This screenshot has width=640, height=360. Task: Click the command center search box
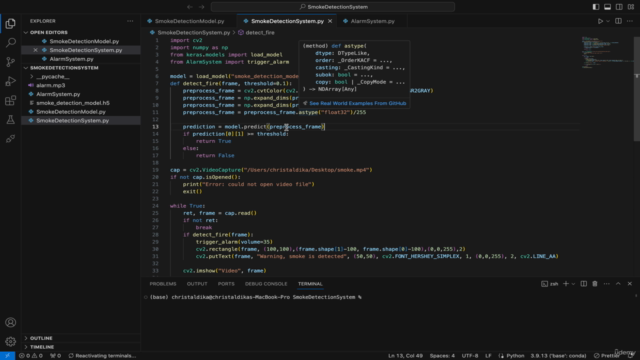[333, 7]
